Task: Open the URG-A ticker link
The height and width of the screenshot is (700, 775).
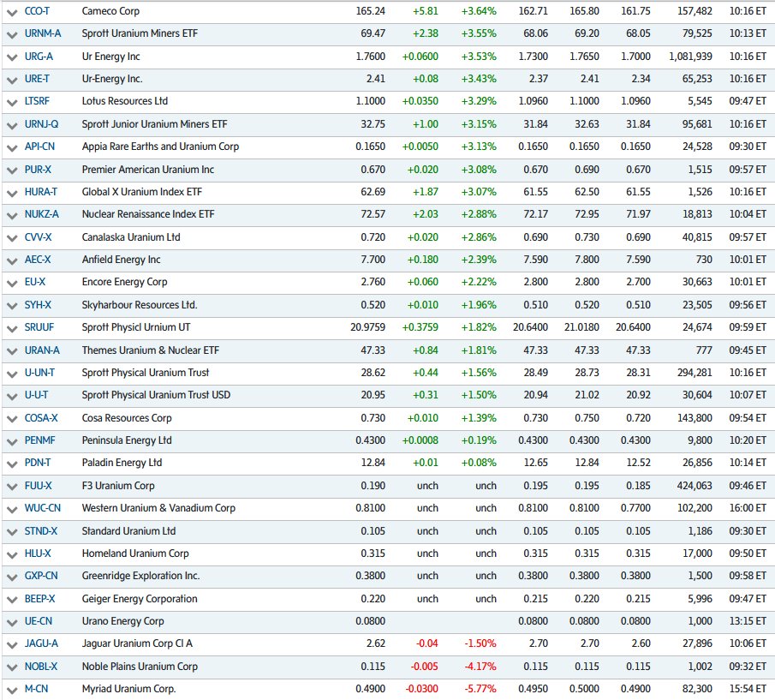Action: (39, 57)
